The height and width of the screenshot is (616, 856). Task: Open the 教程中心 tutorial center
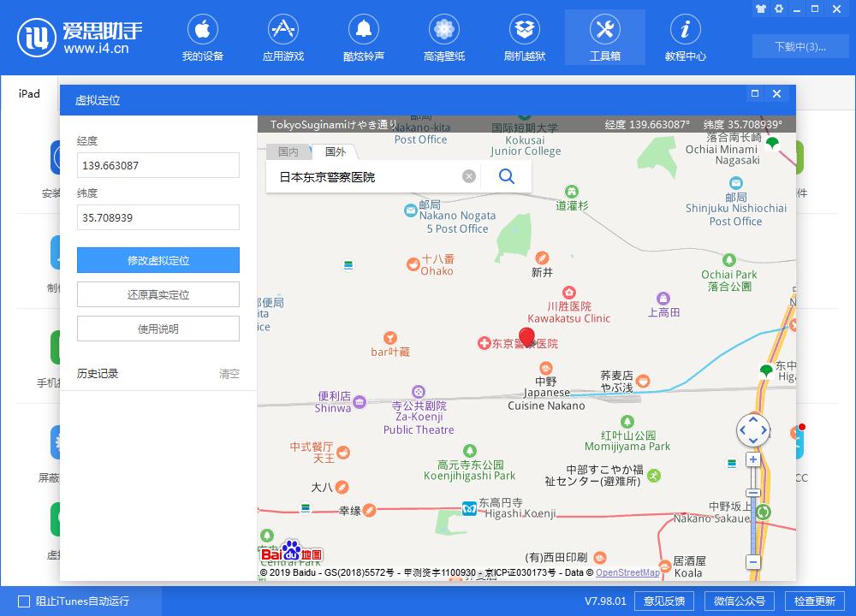click(685, 36)
